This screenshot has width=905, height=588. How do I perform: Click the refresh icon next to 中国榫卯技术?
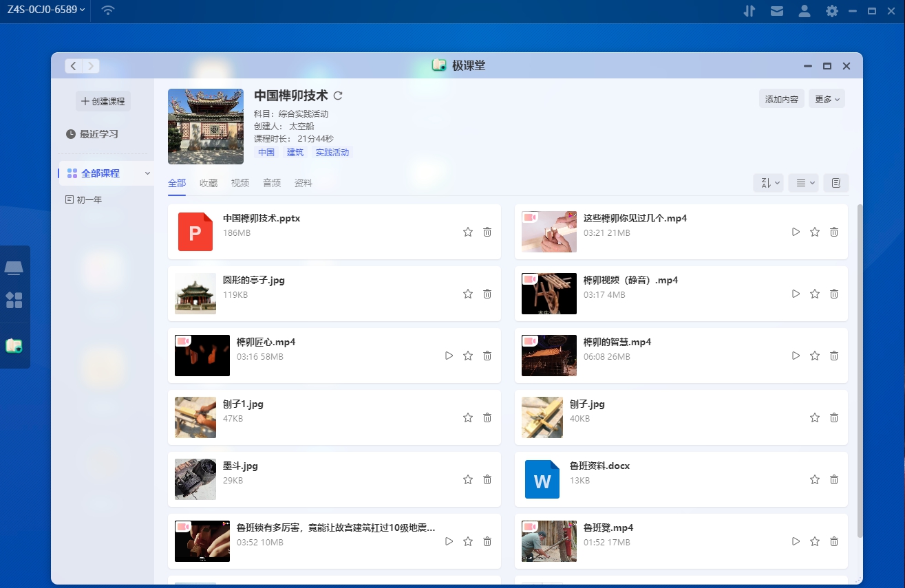click(337, 96)
